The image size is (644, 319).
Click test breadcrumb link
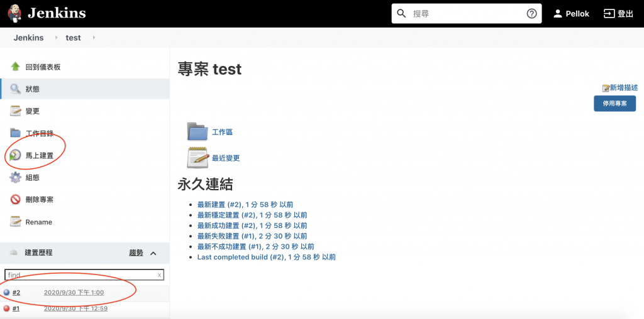pyautogui.click(x=73, y=38)
